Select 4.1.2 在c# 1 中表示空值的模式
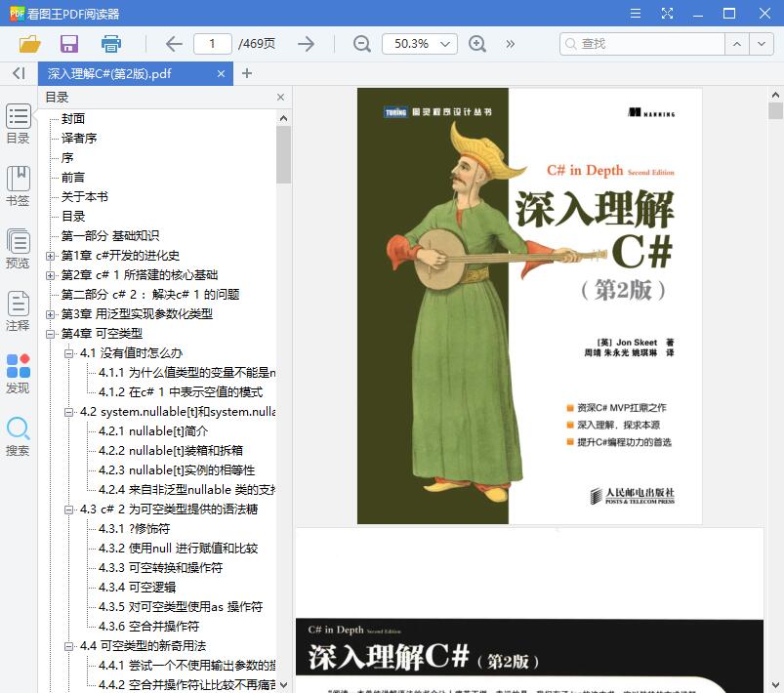The image size is (784, 693). pos(181,392)
